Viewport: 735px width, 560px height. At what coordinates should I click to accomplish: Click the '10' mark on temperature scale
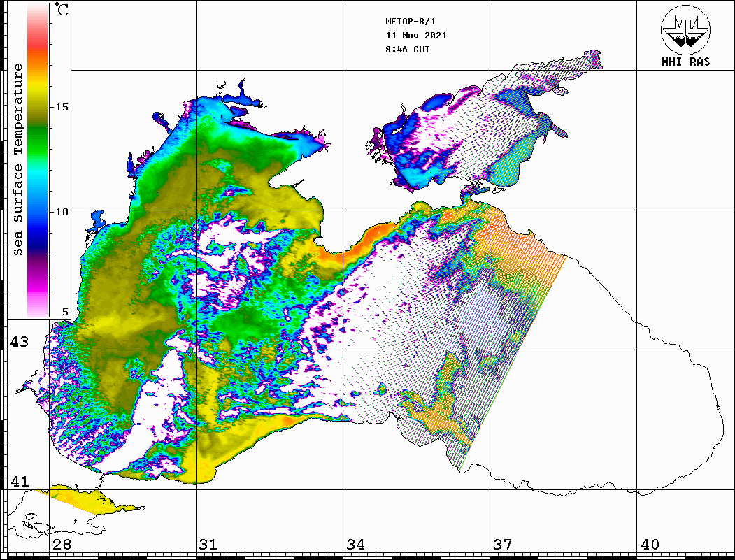62,212
